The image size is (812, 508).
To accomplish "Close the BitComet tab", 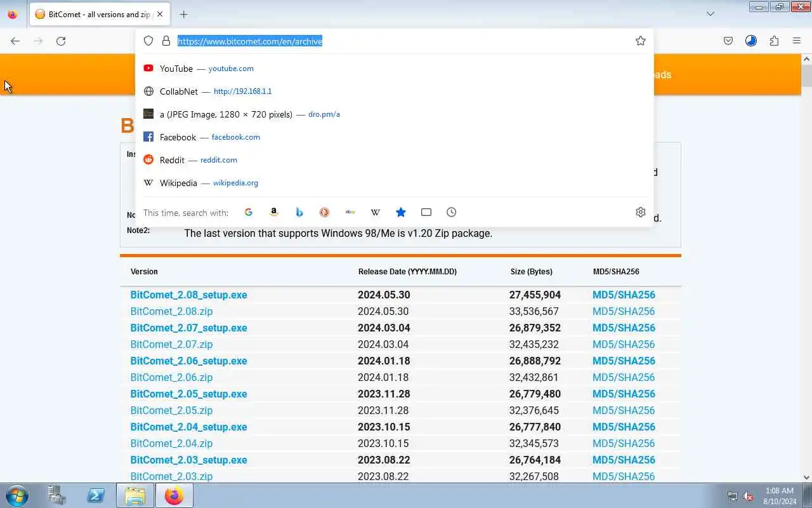I will (x=160, y=14).
